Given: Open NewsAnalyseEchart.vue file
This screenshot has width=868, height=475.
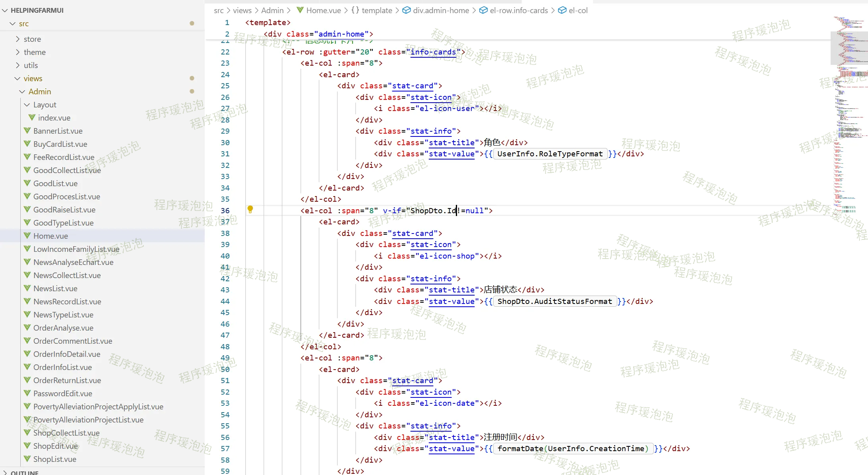Looking at the screenshot, I should tap(73, 262).
